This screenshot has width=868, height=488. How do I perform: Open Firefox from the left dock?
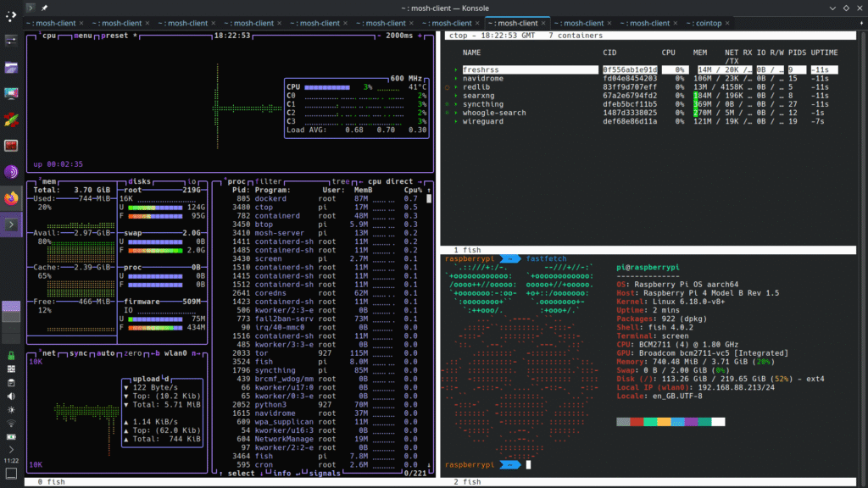11,198
